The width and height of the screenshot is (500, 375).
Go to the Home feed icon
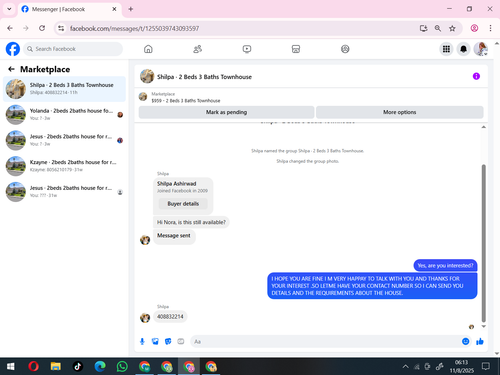pos(148,49)
